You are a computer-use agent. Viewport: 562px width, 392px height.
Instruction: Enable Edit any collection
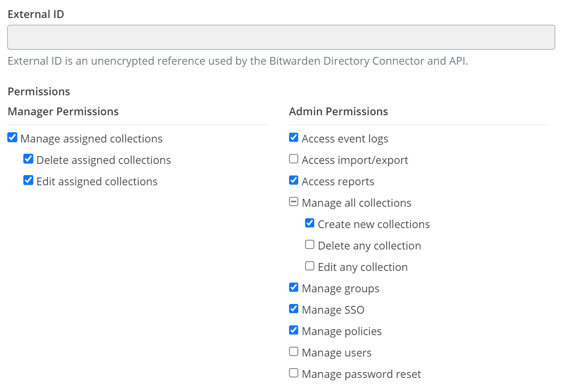pos(309,266)
